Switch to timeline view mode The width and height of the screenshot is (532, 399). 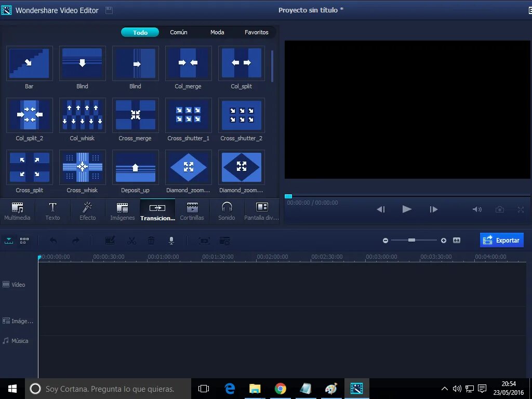point(9,241)
